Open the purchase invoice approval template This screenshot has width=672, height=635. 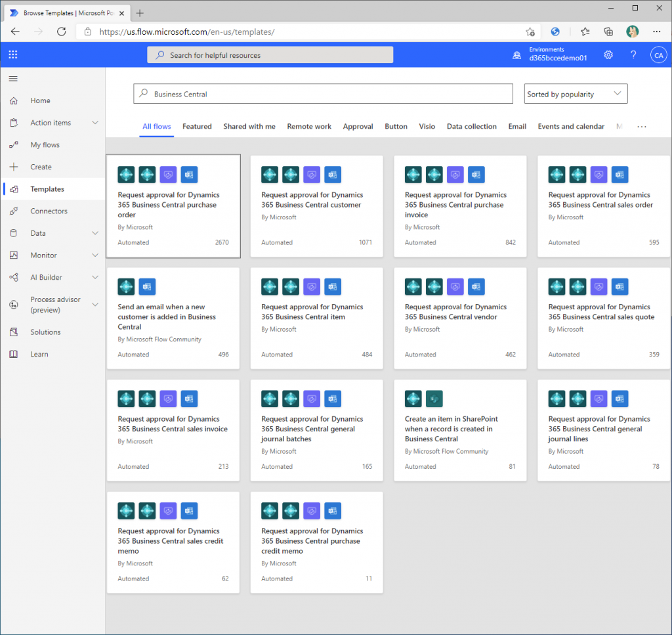[460, 206]
